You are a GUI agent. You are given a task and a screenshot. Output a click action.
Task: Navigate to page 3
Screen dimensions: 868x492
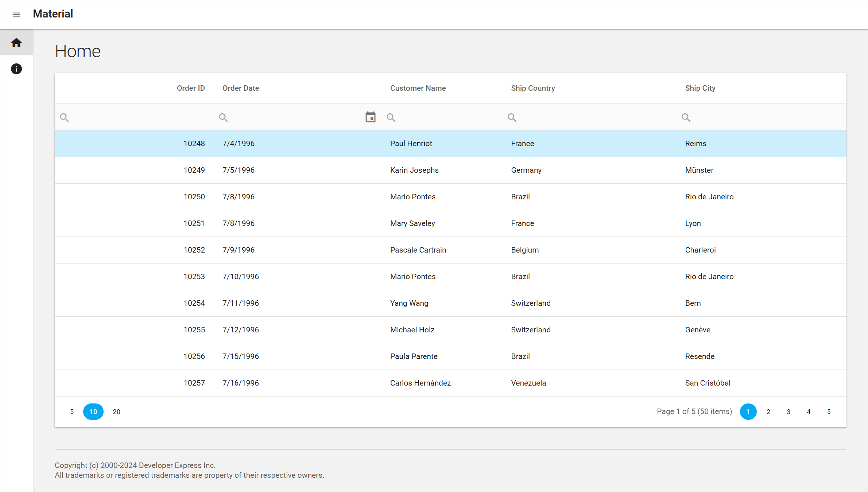point(788,411)
